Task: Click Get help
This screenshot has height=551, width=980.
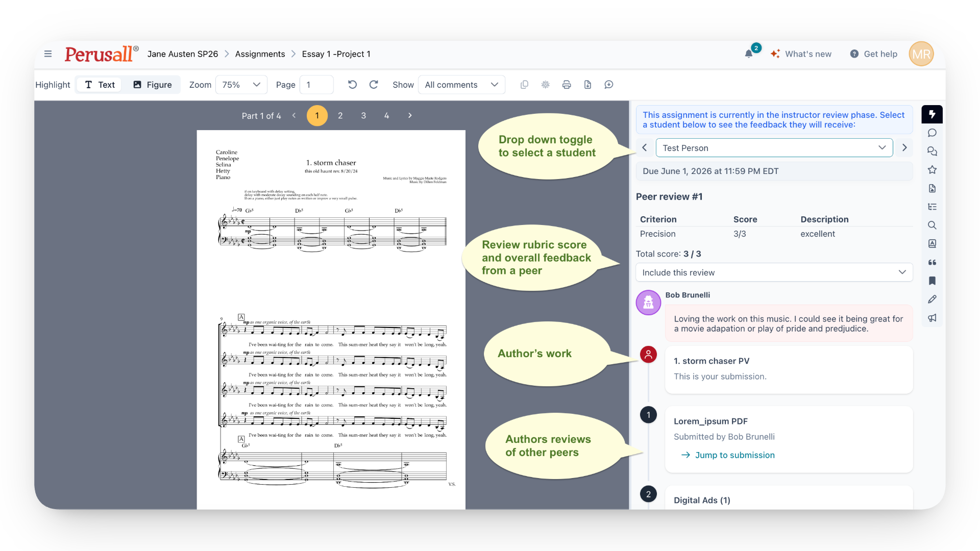Action: pyautogui.click(x=873, y=54)
